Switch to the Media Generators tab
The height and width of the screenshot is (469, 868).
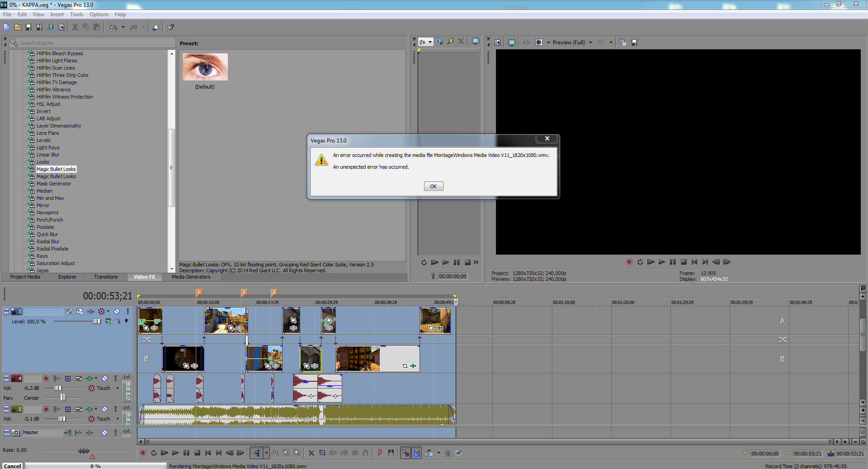point(191,277)
